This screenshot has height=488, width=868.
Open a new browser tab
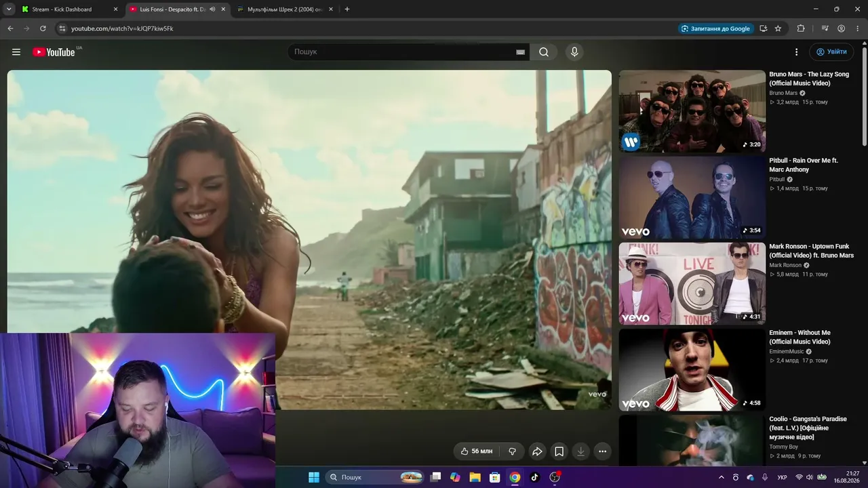(347, 9)
